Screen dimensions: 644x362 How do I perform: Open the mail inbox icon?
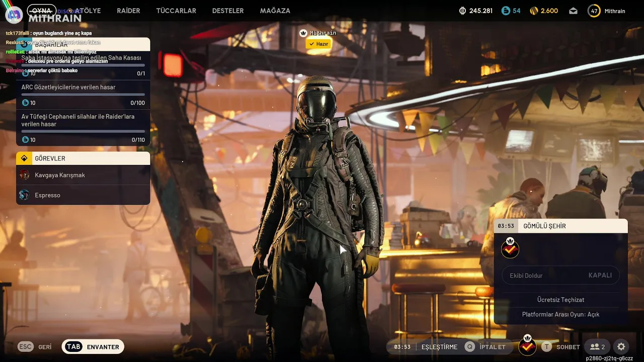pyautogui.click(x=573, y=11)
